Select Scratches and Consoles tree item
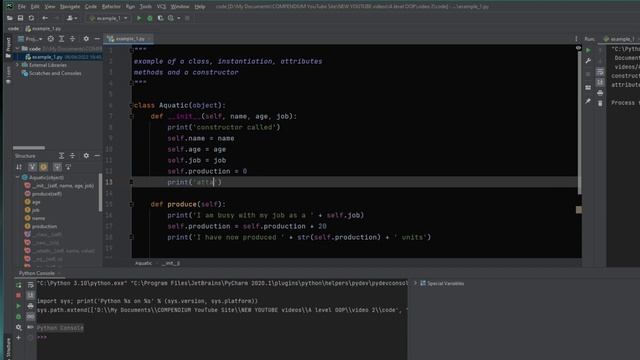Viewport: 640px width, 360px height. (x=51, y=73)
